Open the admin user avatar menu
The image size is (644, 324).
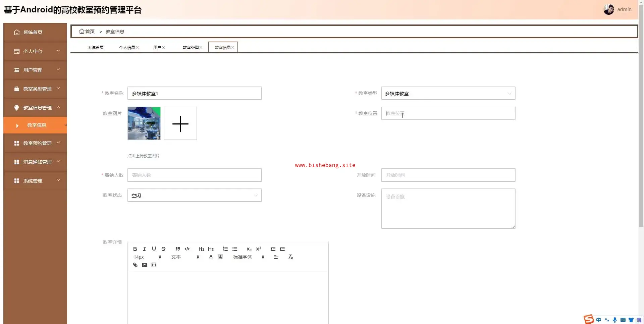click(618, 9)
